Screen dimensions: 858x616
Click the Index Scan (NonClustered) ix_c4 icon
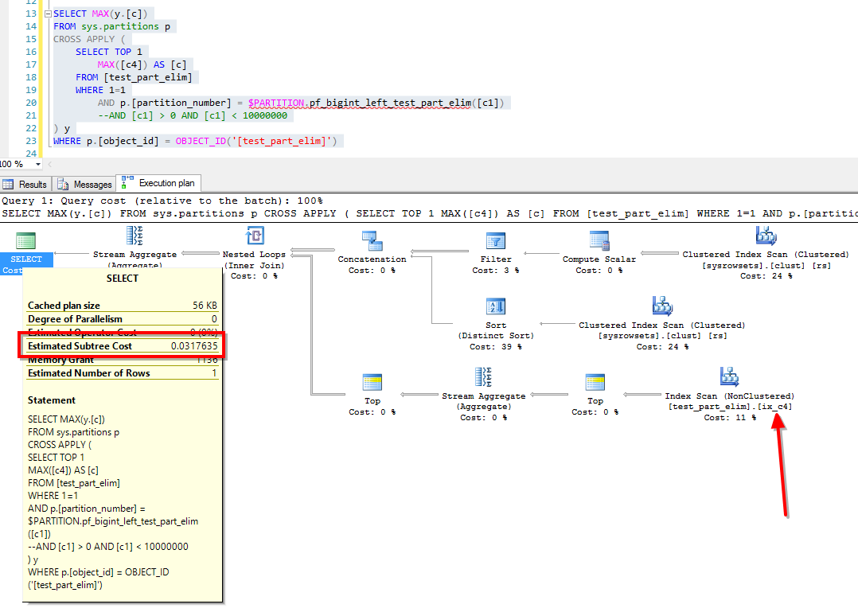click(729, 376)
